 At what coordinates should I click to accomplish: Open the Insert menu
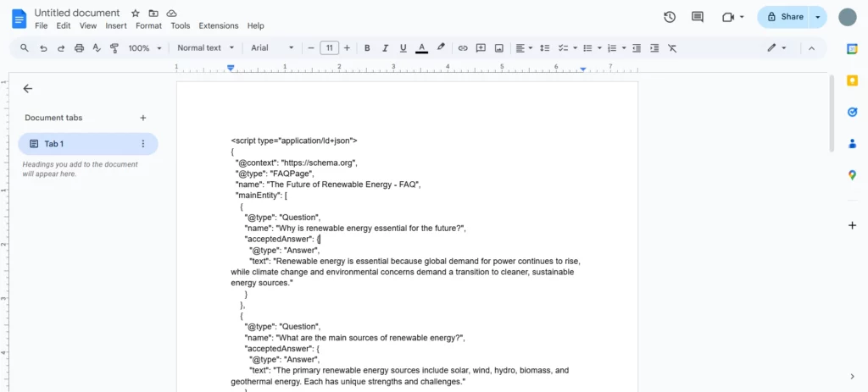pyautogui.click(x=115, y=26)
